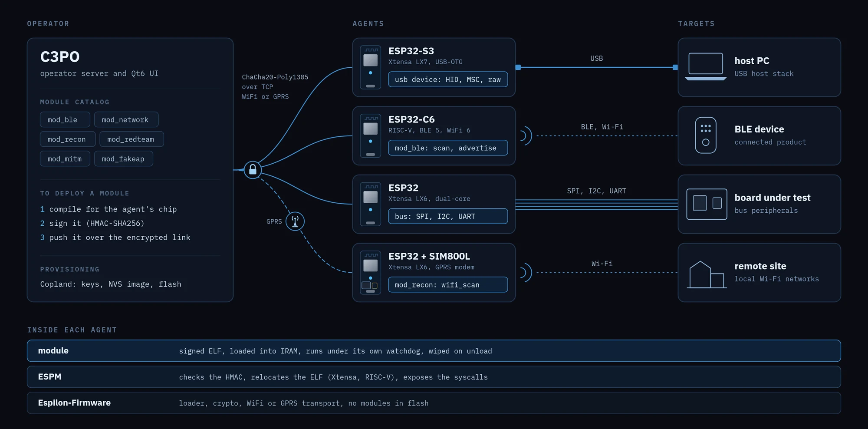Image resolution: width=868 pixels, height=429 pixels.
Task: Select the ESP32-C6 board chip icon
Action: [x=371, y=136]
